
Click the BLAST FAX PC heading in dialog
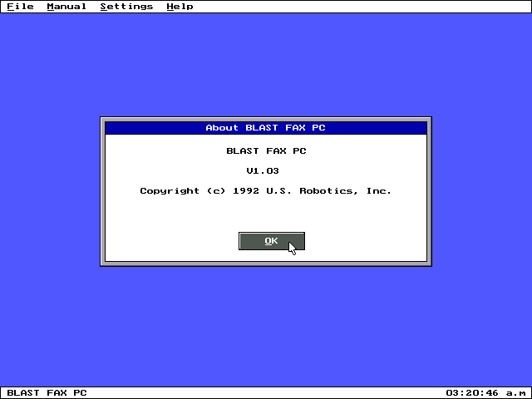click(x=266, y=151)
